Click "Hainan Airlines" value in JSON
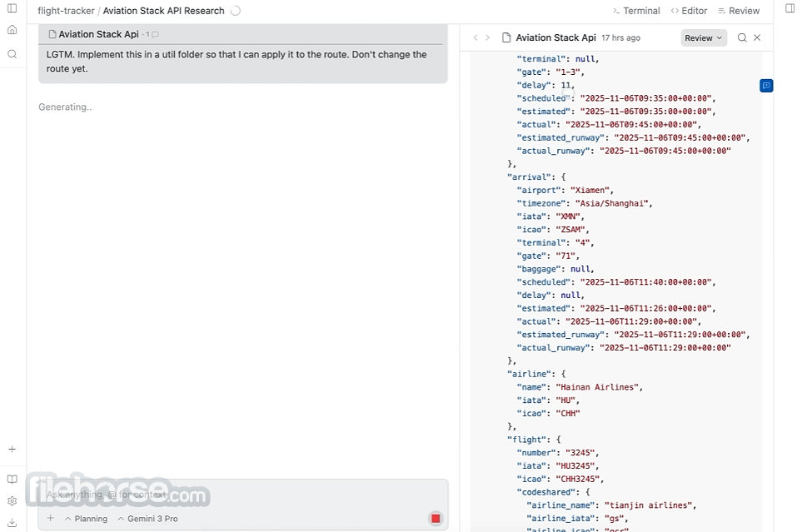Viewport: 802px width, 532px height. (599, 387)
